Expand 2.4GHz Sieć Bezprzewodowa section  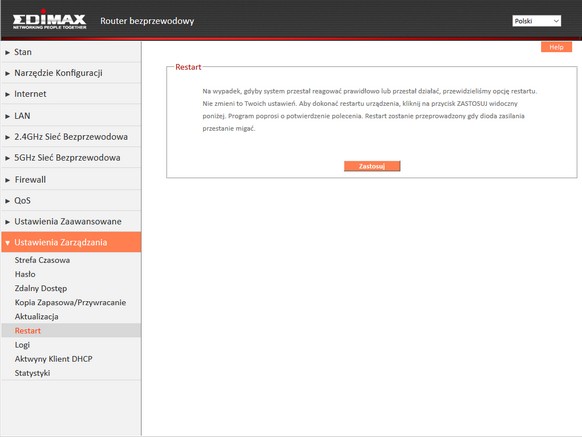click(71, 137)
